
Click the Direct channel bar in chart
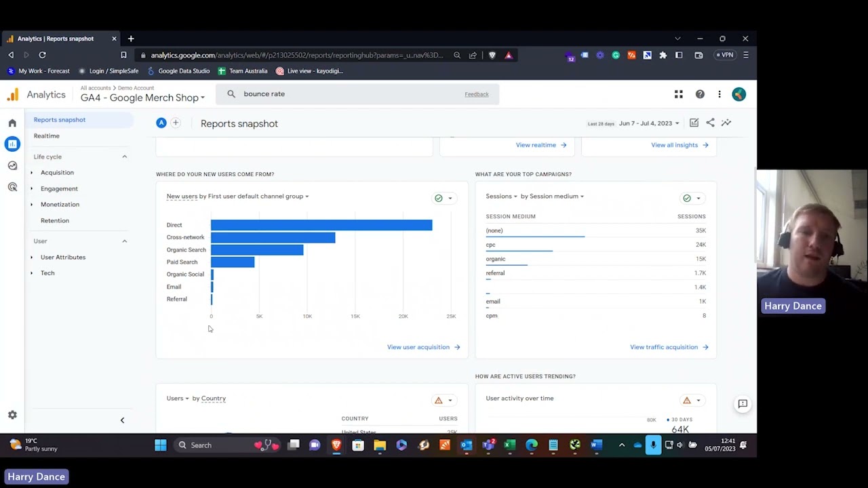pyautogui.click(x=321, y=225)
